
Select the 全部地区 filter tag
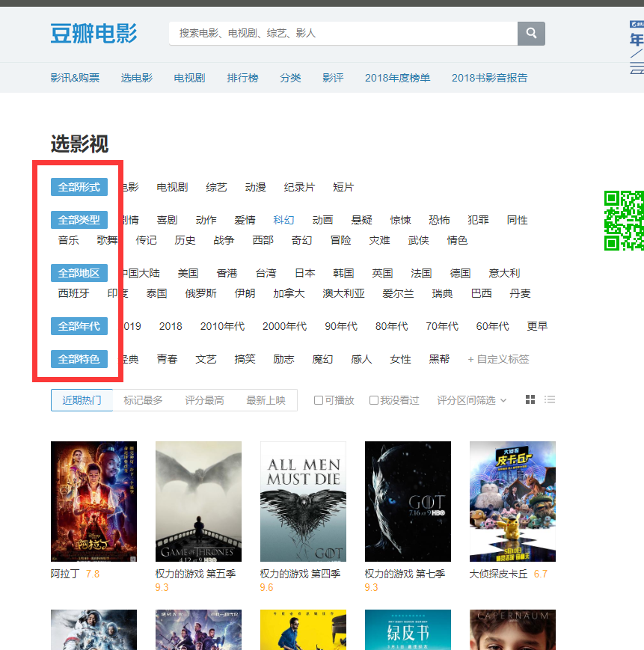click(x=79, y=273)
